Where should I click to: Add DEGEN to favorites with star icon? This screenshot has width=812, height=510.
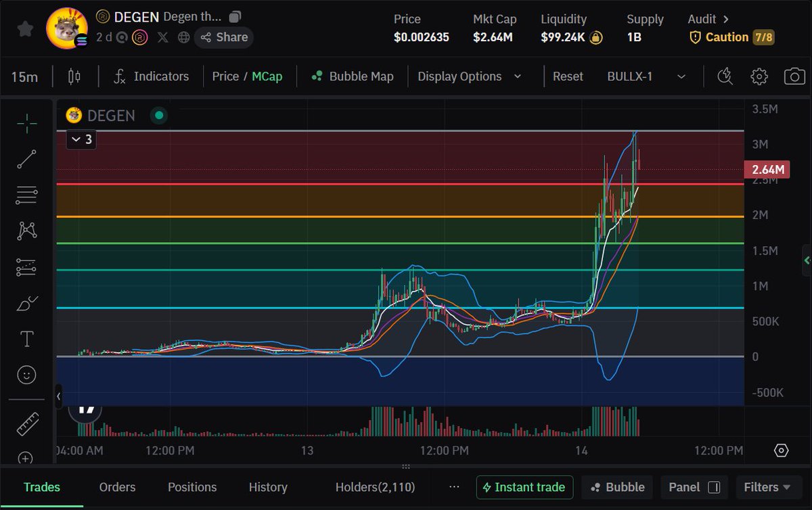25,28
